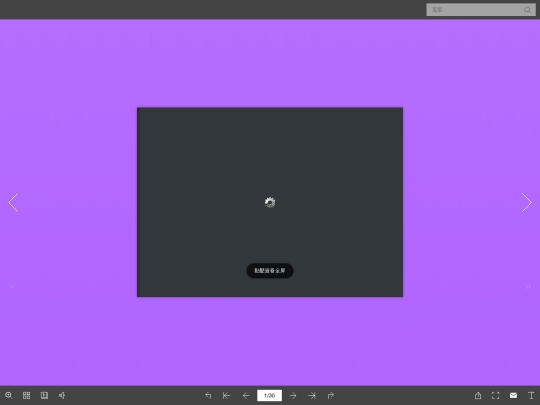Click the curved go-back arrow in bottom toolbar
The image size is (540, 405).
coord(208,395)
